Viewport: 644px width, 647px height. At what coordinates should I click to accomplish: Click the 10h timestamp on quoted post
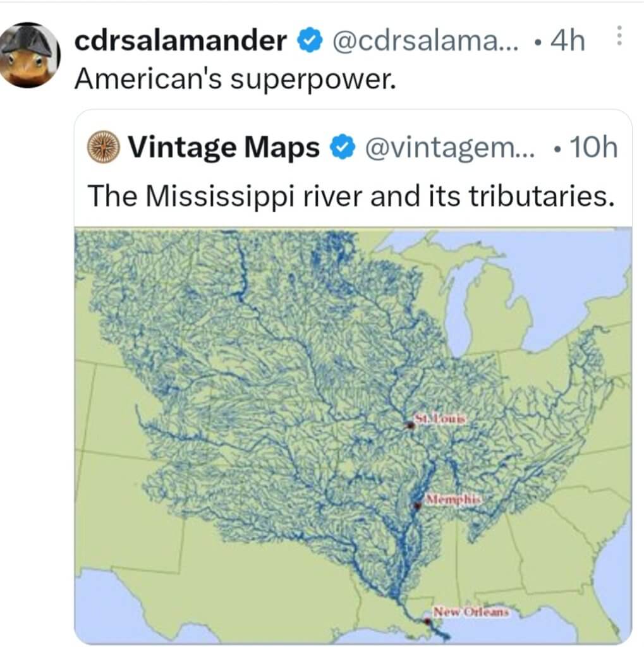click(593, 148)
